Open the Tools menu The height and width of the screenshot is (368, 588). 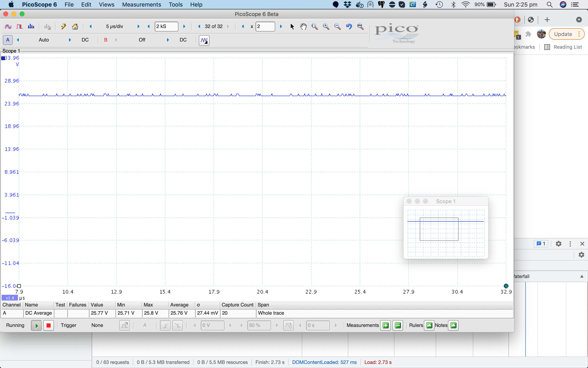point(176,5)
